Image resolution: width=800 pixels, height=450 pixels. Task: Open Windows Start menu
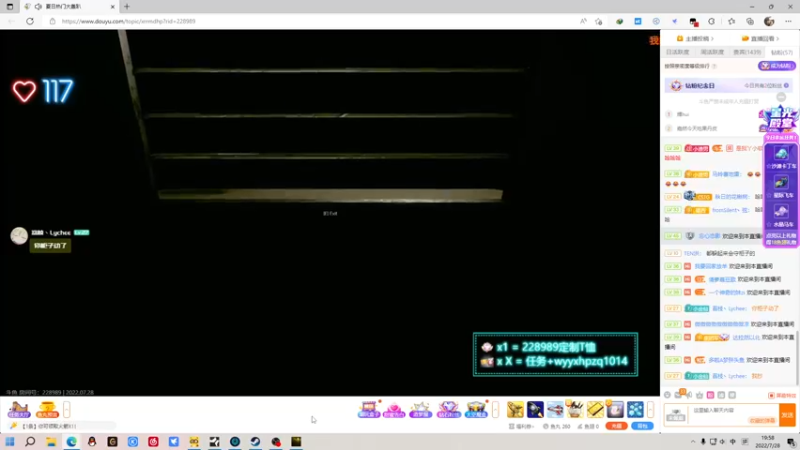[x=10, y=441]
